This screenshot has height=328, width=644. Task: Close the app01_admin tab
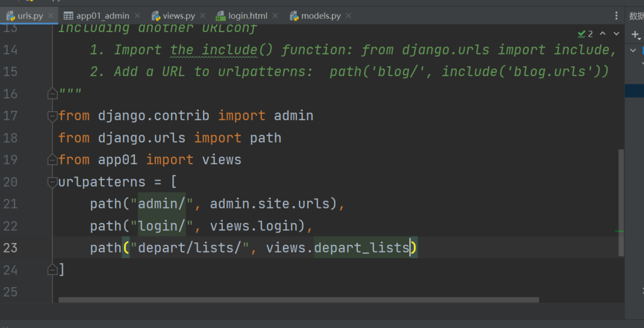click(x=137, y=16)
